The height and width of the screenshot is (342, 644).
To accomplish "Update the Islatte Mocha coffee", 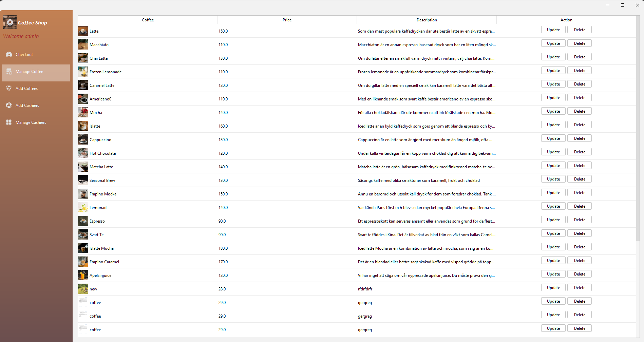I will coord(553,247).
